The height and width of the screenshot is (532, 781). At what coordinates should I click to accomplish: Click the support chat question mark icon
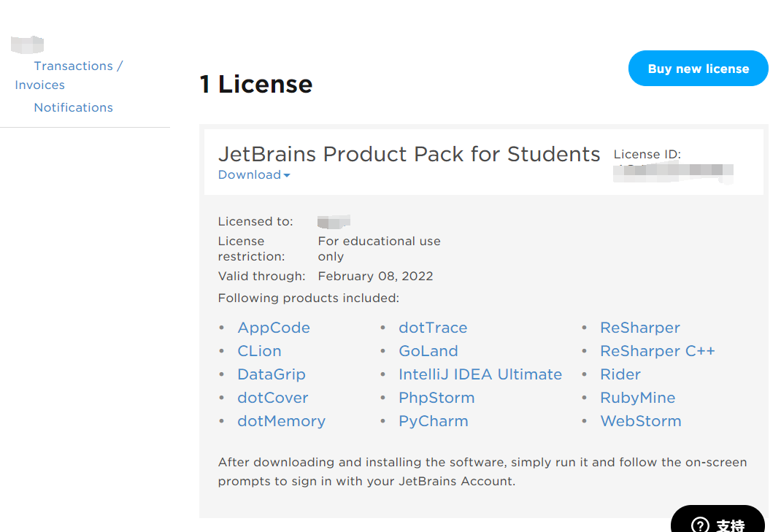click(700, 525)
